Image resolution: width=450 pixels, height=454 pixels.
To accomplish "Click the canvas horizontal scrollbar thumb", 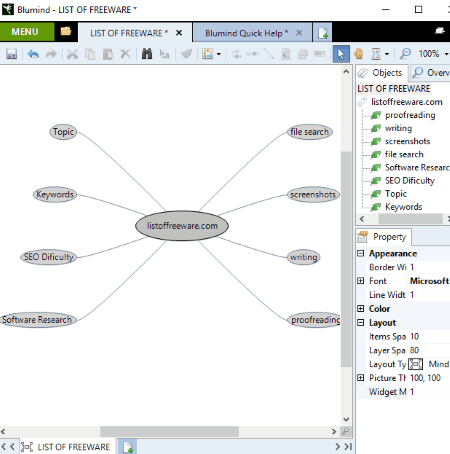I will [x=170, y=431].
